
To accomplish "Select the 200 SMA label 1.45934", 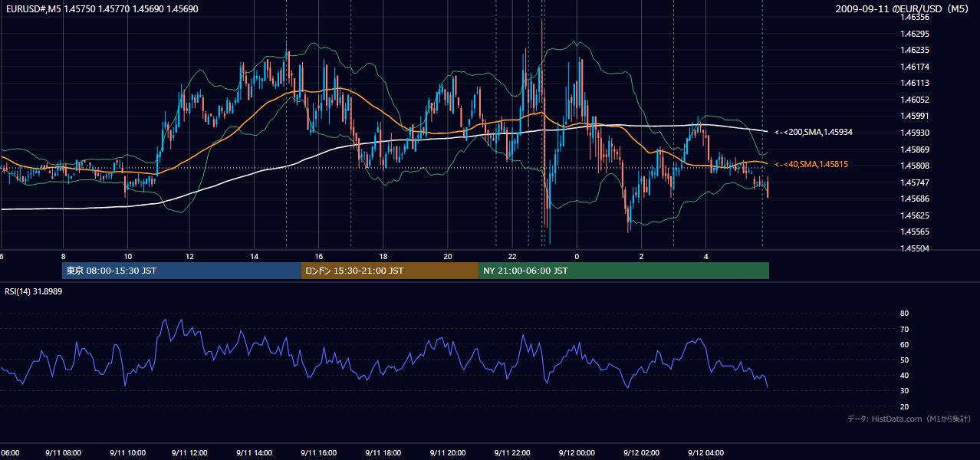I will coord(814,132).
